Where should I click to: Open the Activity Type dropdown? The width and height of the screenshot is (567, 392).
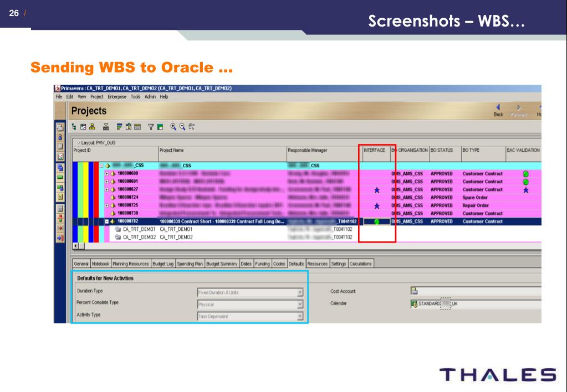pos(300,317)
